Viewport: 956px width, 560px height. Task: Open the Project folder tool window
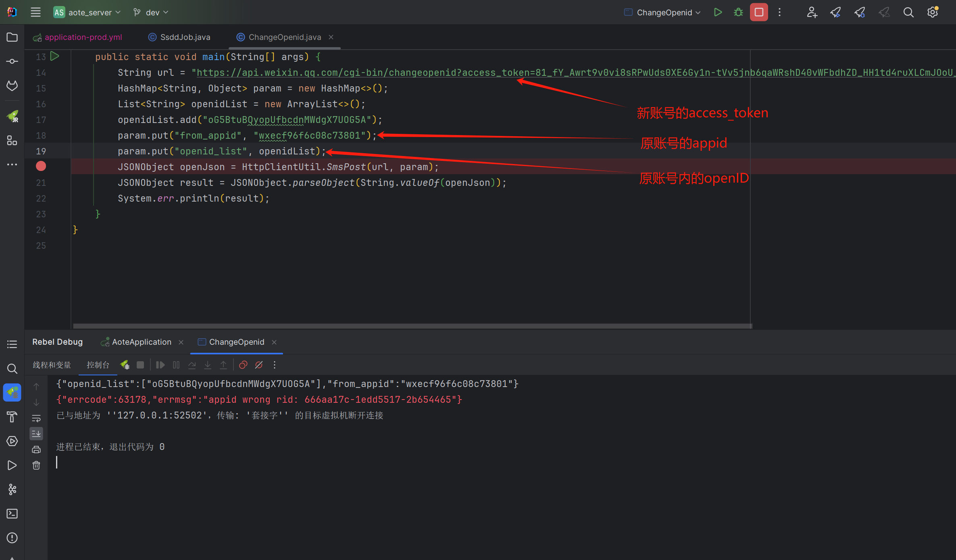12,37
